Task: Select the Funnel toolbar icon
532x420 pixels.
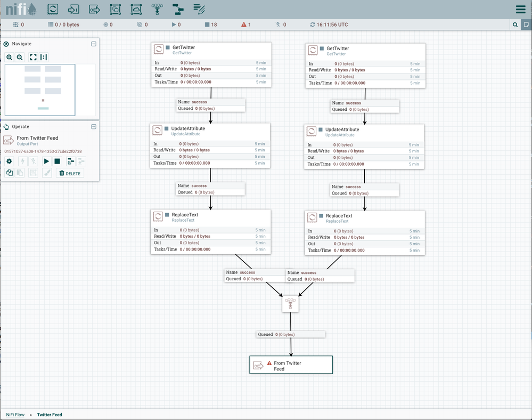Action: (158, 9)
